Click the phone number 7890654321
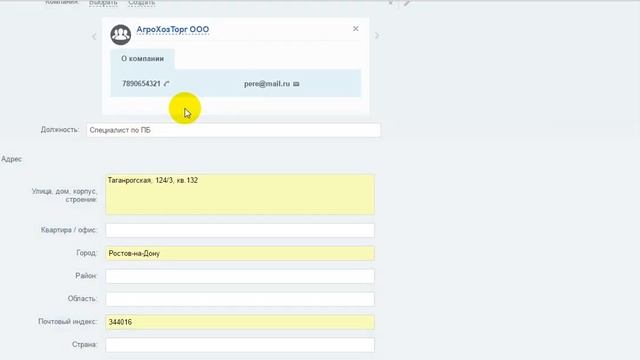The height and width of the screenshot is (360, 640). [x=141, y=84]
